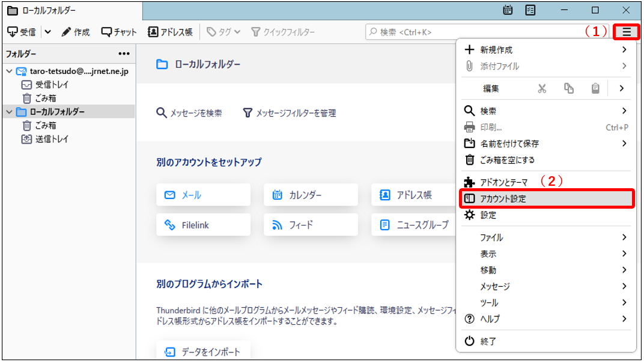Click the メール account setup button

[x=203, y=195]
